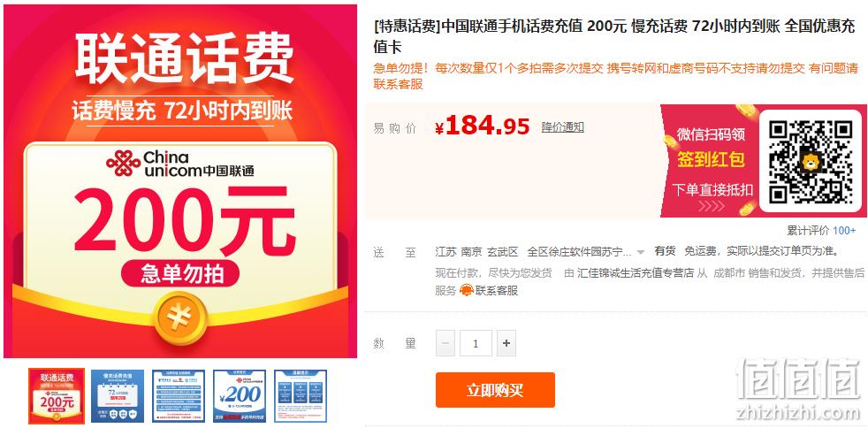Image resolution: width=868 pixels, height=428 pixels.
Task: Click the WeChat QR code image
Action: (811, 162)
